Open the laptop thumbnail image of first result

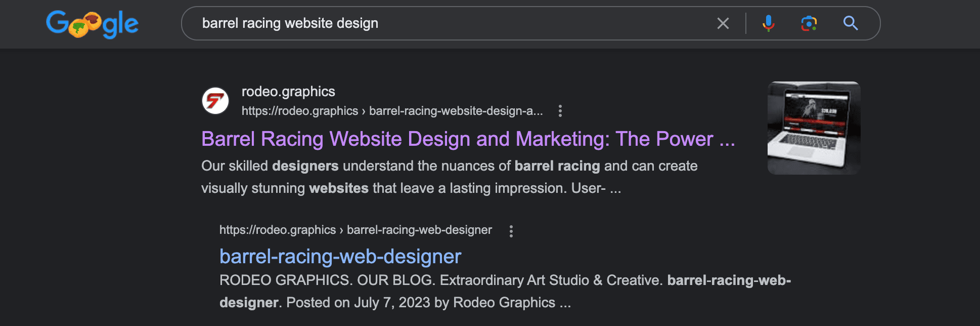click(814, 128)
